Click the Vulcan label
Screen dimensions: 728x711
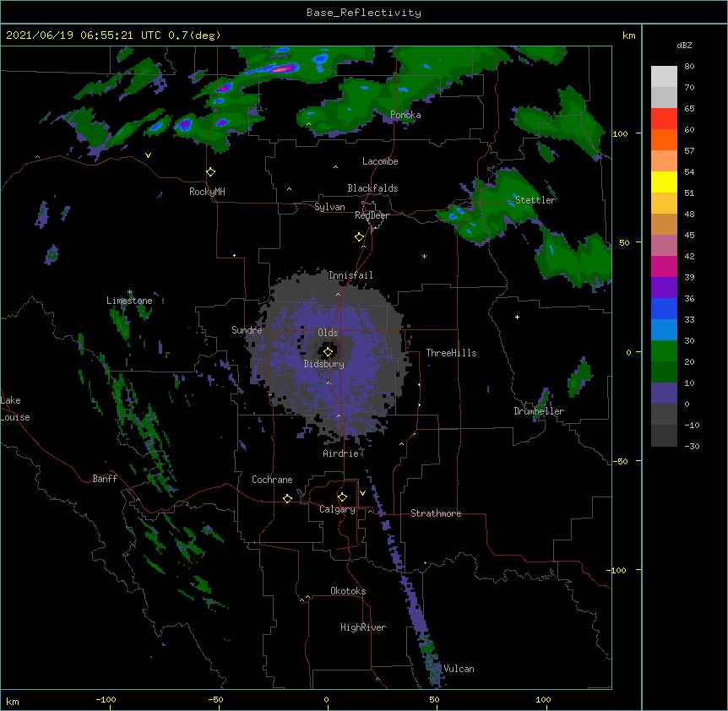459,669
